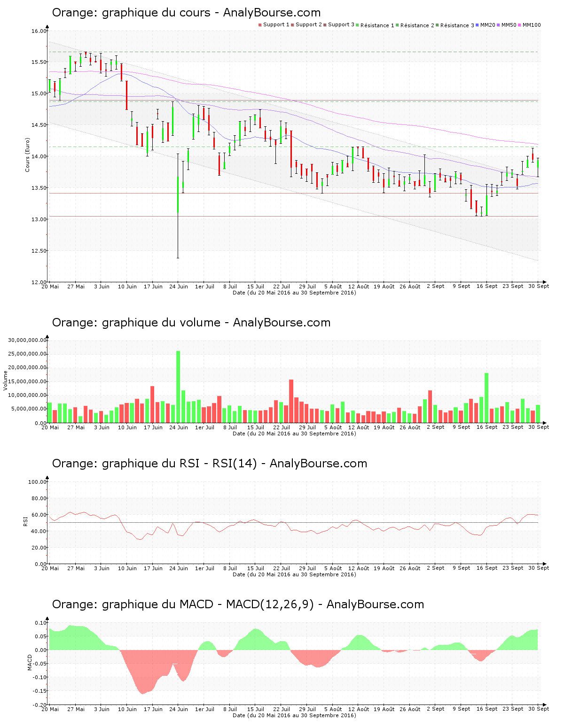
Task: Select the Résistance 3 legend label
Action: tap(457, 25)
